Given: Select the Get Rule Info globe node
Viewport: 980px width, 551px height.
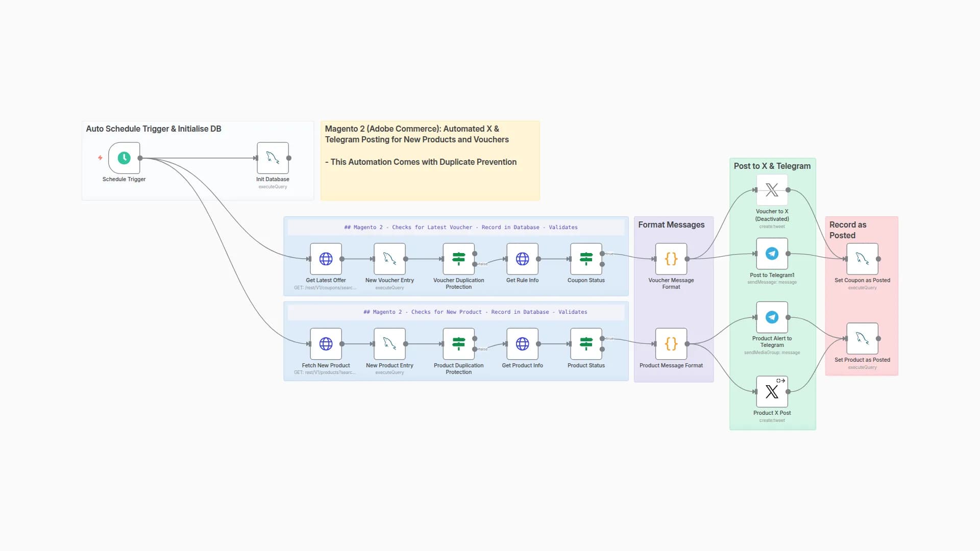Looking at the screenshot, I should 522,259.
